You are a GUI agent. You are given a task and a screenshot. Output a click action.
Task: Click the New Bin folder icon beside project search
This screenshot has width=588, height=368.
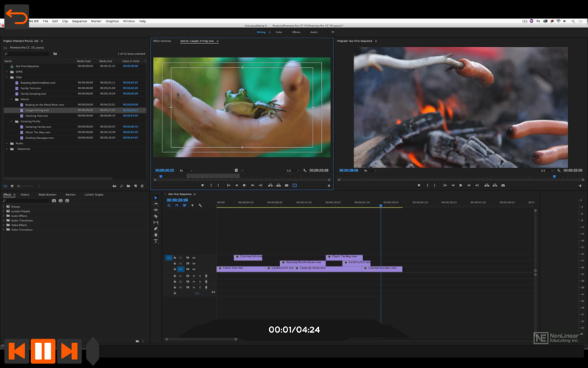pos(55,54)
